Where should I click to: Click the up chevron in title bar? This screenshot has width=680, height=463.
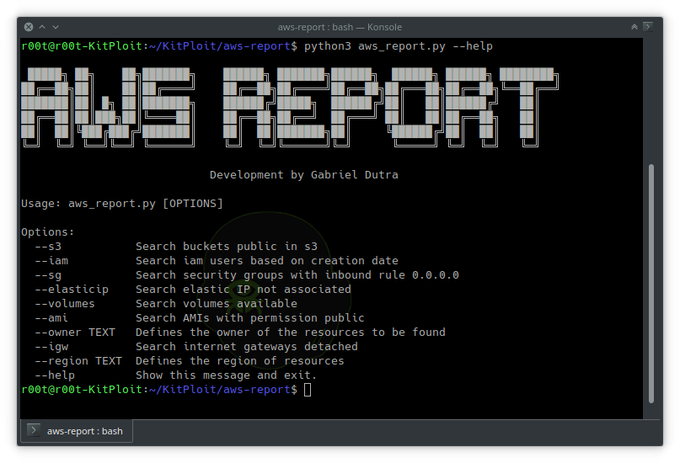42,27
